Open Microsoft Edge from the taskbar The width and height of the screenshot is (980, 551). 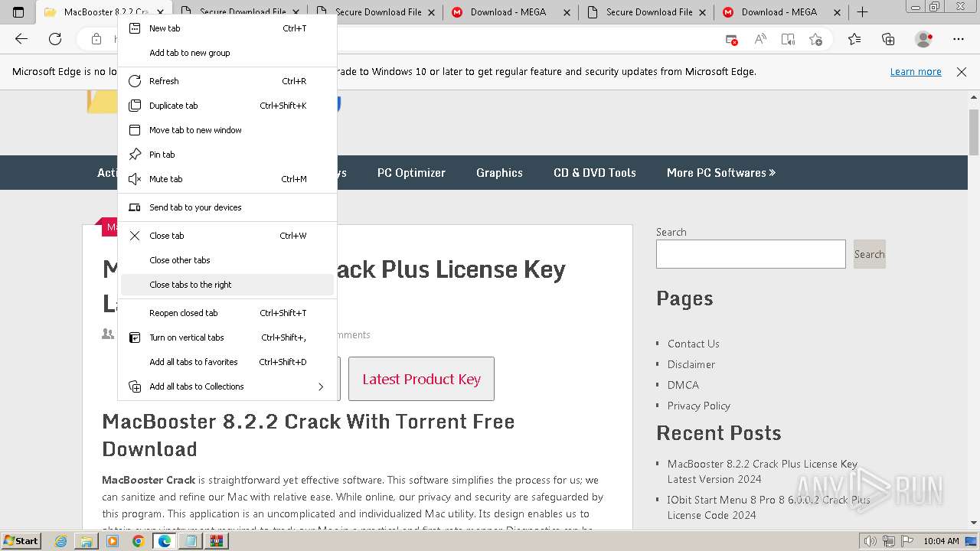point(164,541)
